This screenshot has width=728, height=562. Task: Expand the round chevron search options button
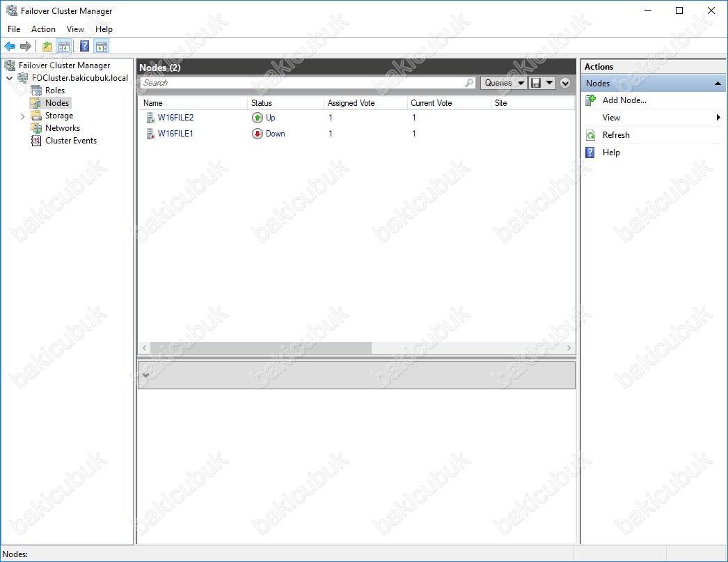(x=565, y=83)
